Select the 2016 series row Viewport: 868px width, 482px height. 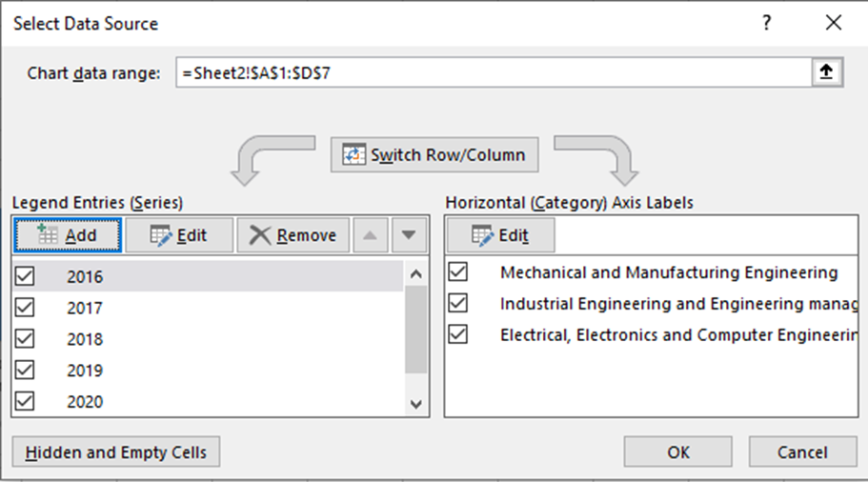click(x=208, y=276)
